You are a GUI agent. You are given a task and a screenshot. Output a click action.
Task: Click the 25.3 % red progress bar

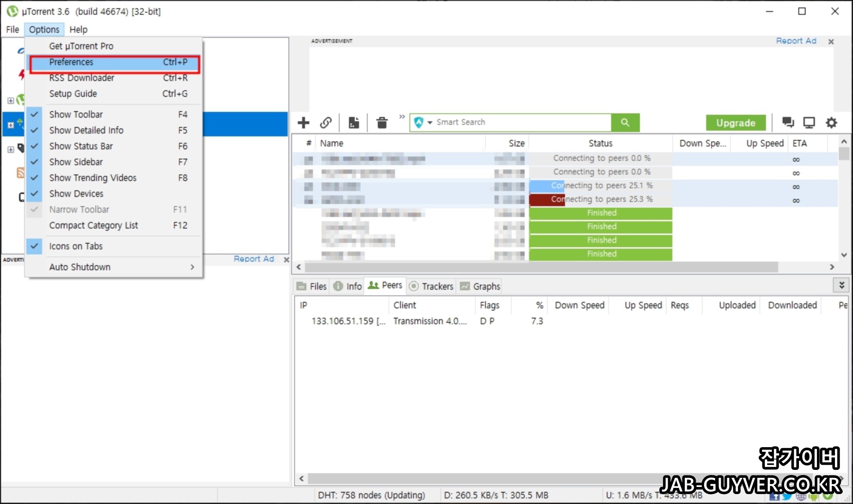[x=600, y=199]
